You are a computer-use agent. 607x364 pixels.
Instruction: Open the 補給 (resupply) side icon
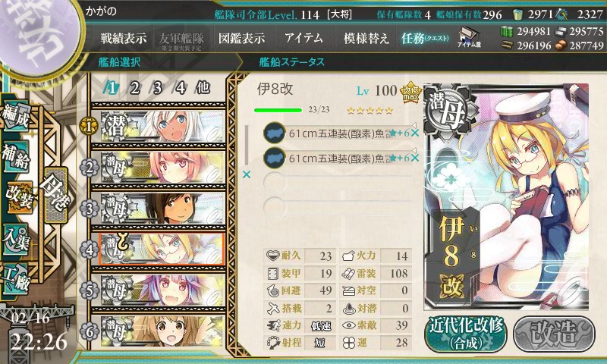coord(16,157)
